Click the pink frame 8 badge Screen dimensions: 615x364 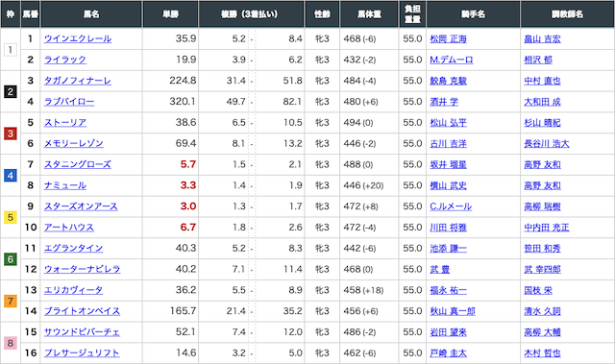[11, 343]
